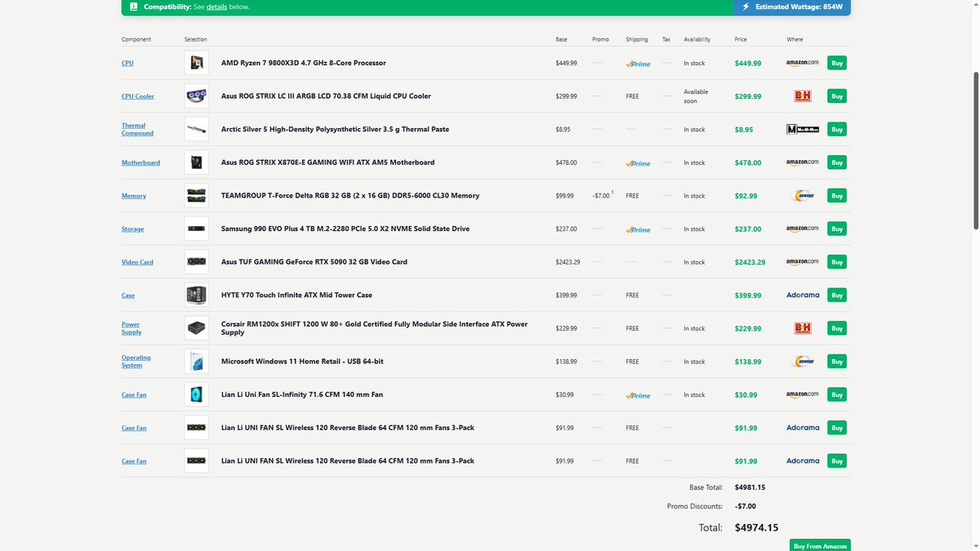Buy the Arctic Silver 5 thermal paste
The height and width of the screenshot is (551, 980).
[836, 129]
